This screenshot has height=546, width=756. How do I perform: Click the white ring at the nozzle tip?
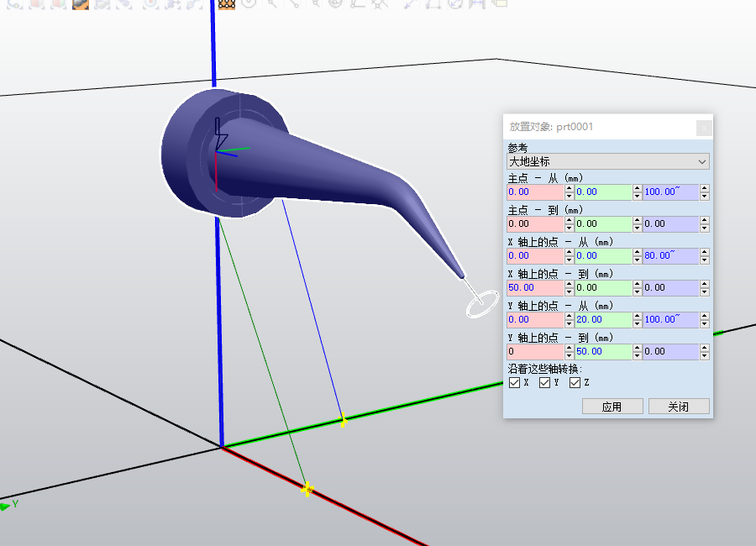pos(483,304)
